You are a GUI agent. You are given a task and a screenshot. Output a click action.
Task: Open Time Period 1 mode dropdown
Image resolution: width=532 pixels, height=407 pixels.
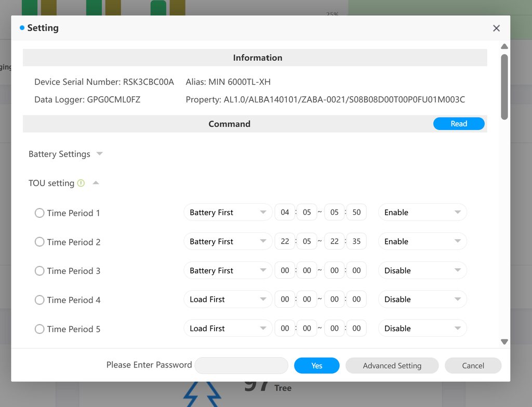click(228, 212)
